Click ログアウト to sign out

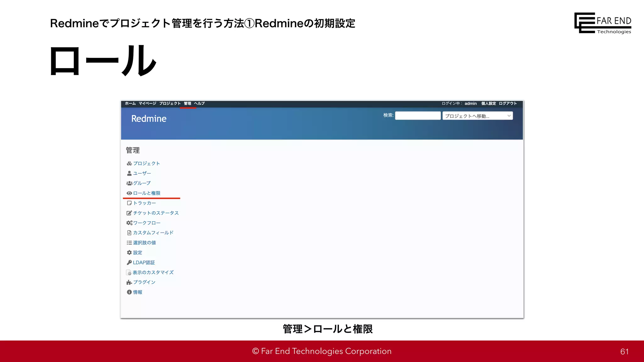(x=508, y=103)
